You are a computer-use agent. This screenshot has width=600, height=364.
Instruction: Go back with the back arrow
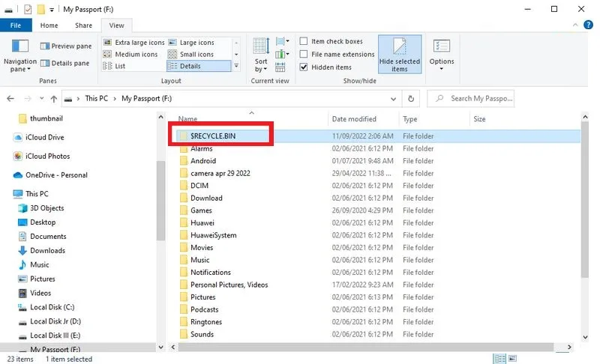[x=10, y=99]
